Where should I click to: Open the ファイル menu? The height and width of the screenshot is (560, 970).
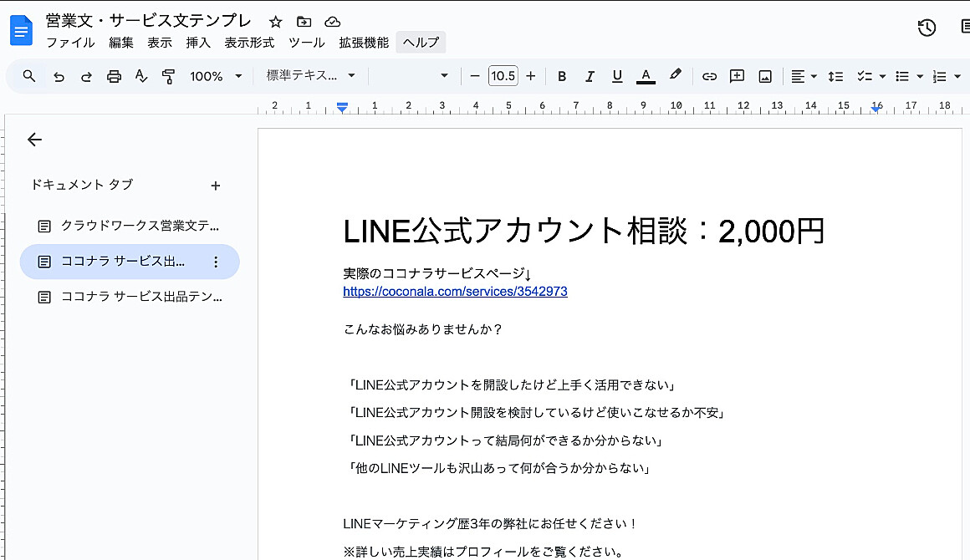coord(70,43)
